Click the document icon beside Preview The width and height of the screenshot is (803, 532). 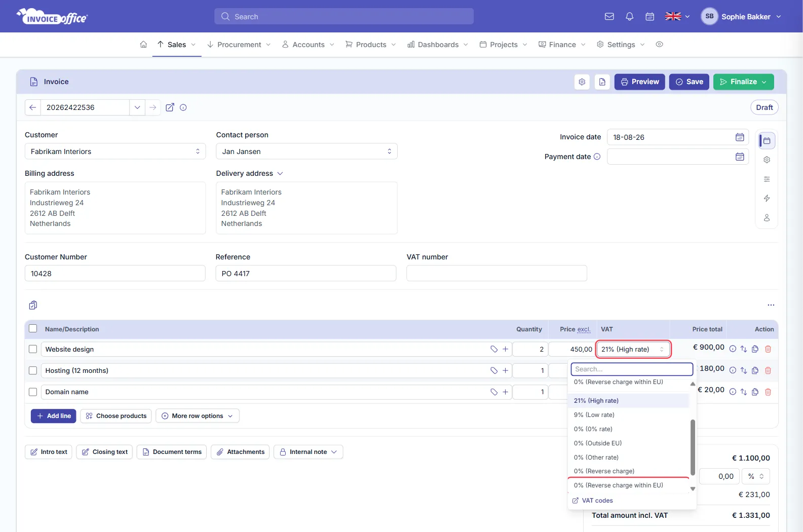click(x=602, y=82)
